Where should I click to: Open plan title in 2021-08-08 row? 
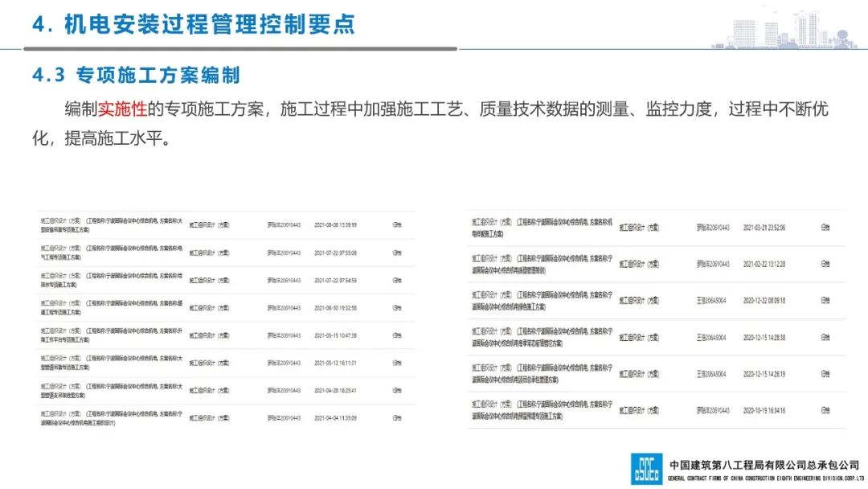pos(111,225)
